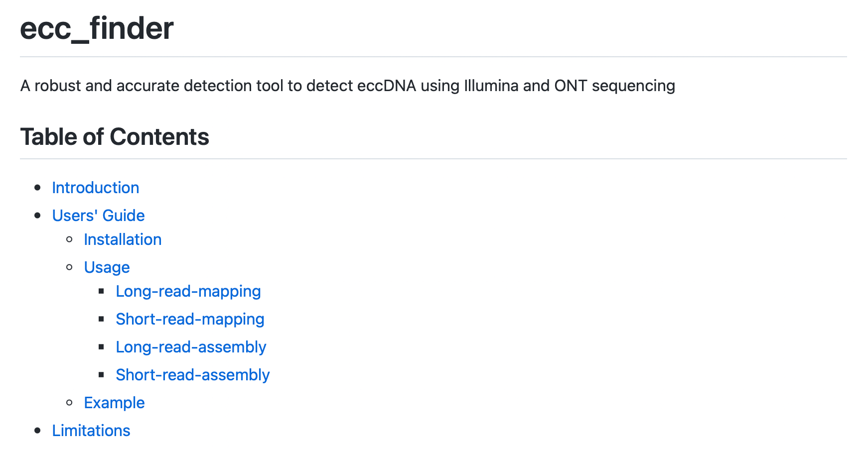The height and width of the screenshot is (454, 868).
Task: Open the Usage link
Action: click(x=107, y=267)
